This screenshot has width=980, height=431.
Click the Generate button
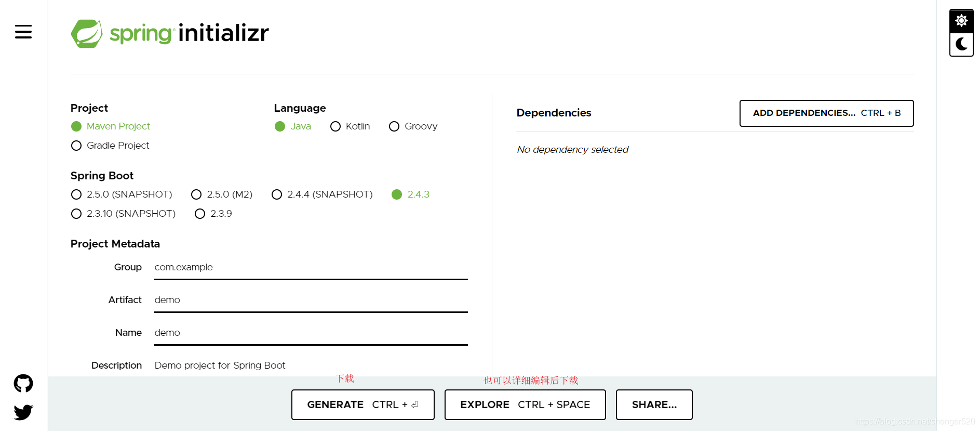[363, 404]
